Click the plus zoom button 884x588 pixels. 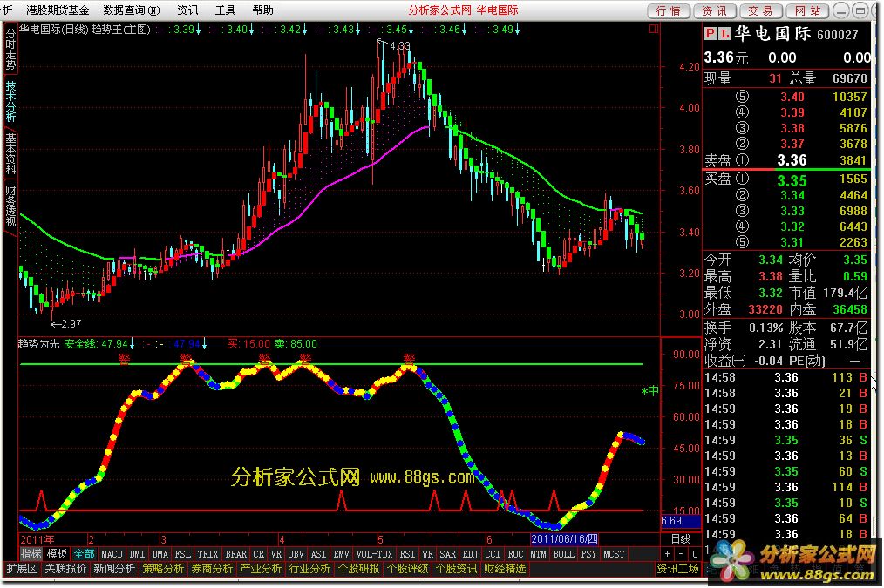pos(668,554)
